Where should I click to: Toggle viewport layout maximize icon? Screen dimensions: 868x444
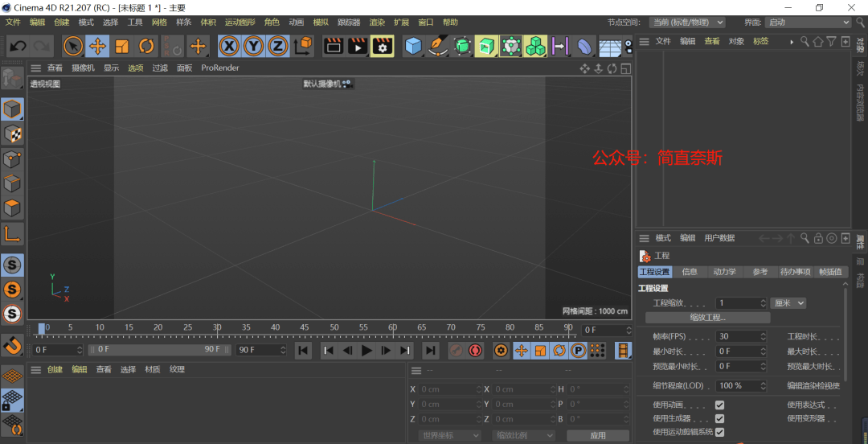coord(625,68)
